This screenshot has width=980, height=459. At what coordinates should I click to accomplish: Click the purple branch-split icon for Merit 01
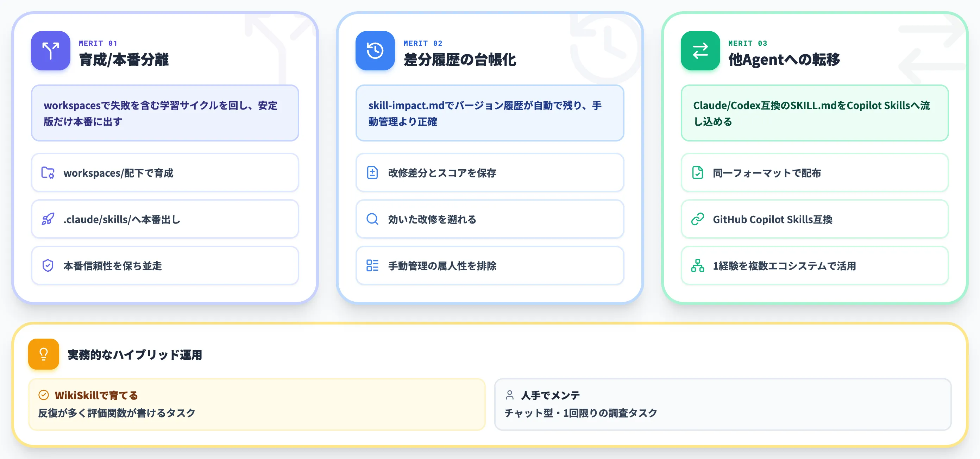coord(51,51)
